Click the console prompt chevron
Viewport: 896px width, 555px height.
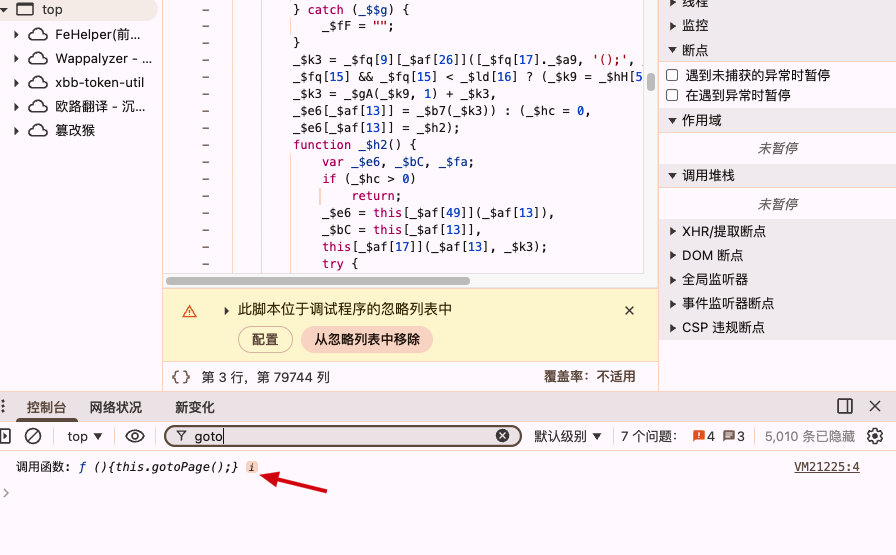(6, 493)
